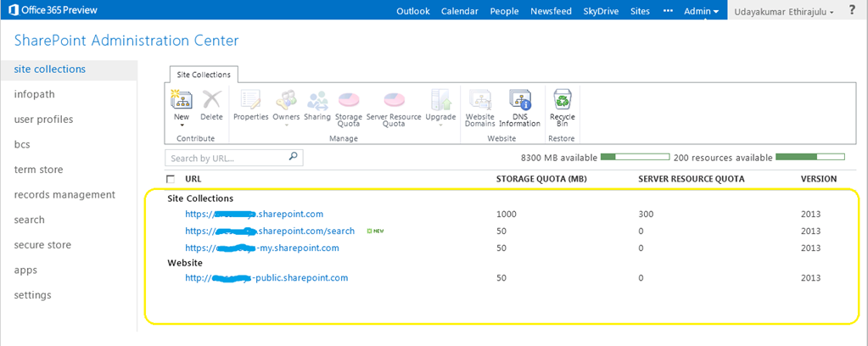The width and height of the screenshot is (868, 346).
Task: Open Sites in top navigation
Action: click(x=640, y=11)
